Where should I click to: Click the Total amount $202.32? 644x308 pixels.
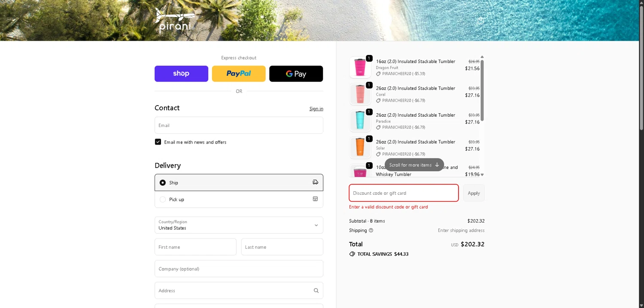click(x=472, y=244)
